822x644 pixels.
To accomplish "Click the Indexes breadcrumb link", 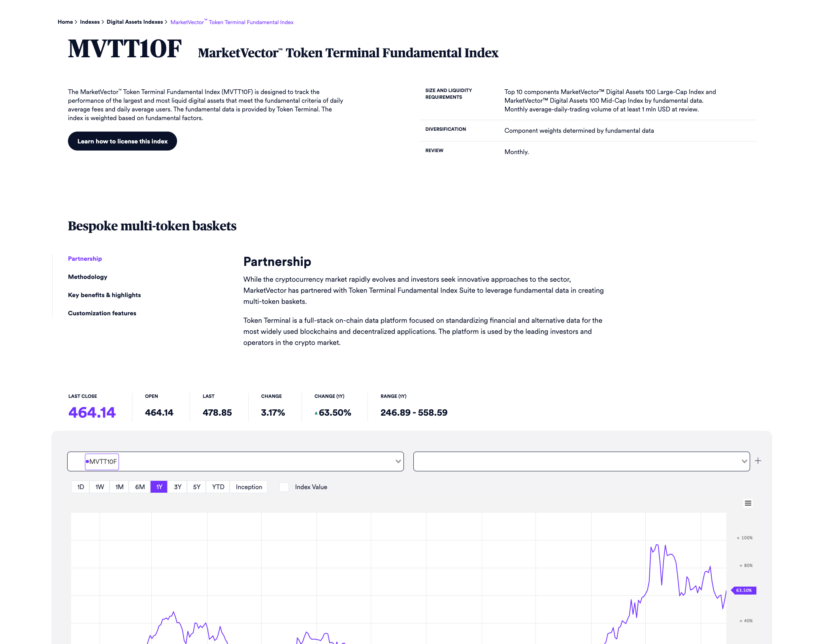I will 90,22.
